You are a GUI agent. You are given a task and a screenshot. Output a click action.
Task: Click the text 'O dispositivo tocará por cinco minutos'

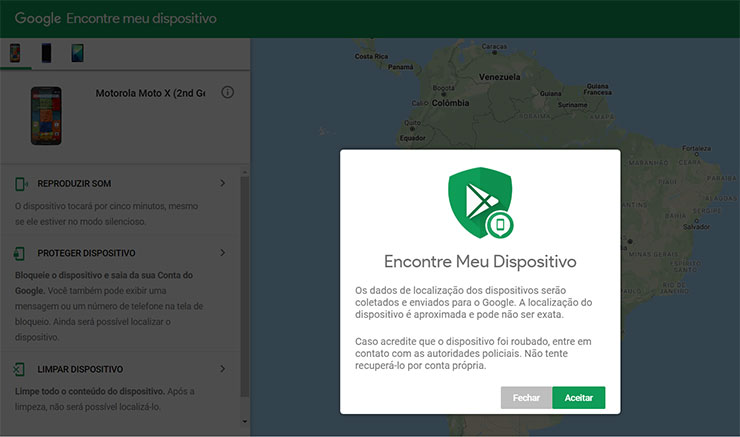(x=106, y=214)
